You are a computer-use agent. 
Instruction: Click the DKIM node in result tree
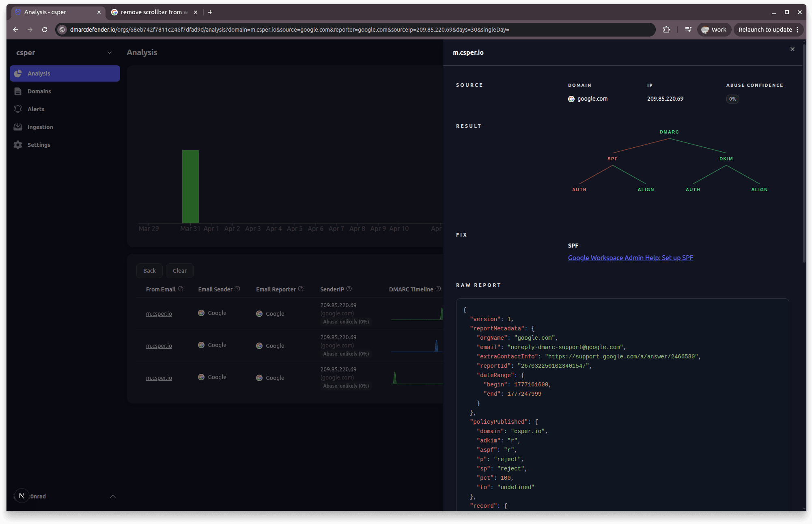coord(726,159)
